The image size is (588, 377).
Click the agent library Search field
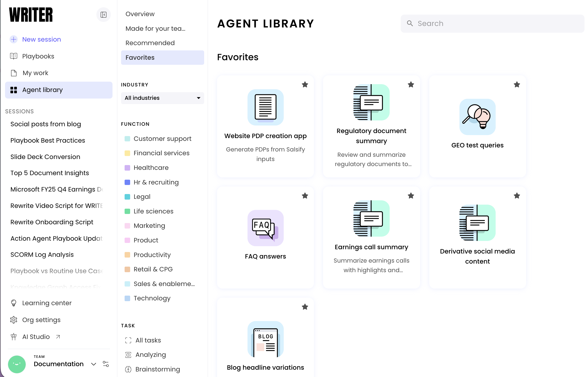492,23
